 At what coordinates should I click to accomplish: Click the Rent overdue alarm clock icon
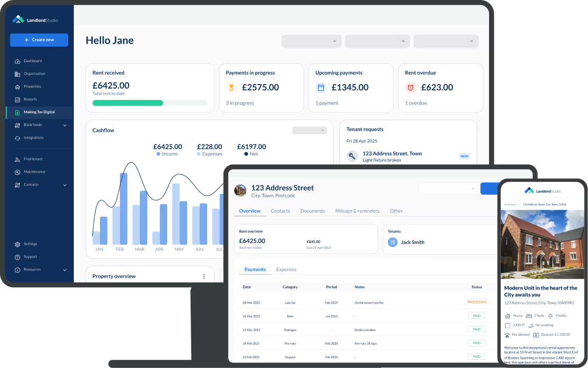pyautogui.click(x=410, y=88)
